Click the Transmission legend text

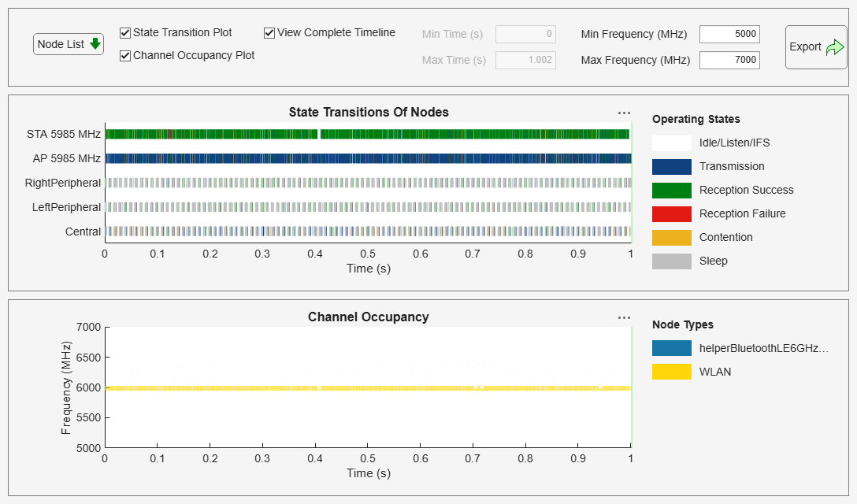tap(732, 167)
